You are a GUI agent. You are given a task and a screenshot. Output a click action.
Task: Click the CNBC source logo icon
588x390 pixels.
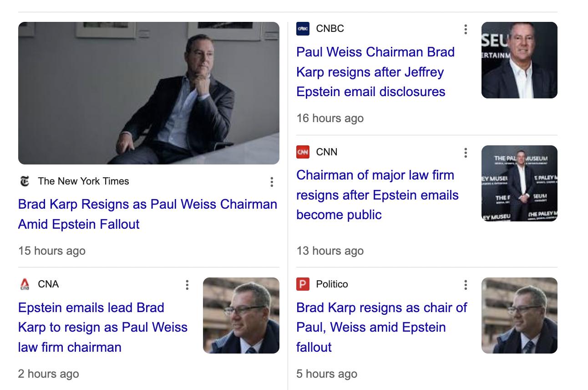pos(303,29)
